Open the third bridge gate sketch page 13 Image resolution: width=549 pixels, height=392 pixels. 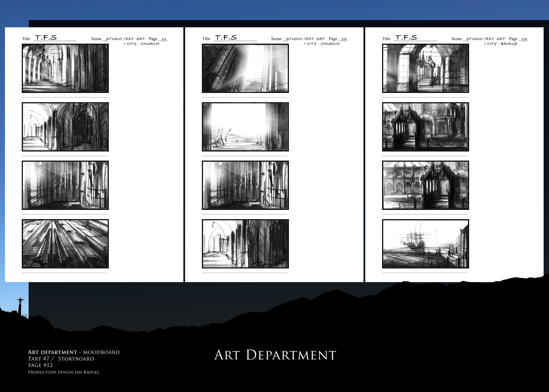[x=425, y=185]
